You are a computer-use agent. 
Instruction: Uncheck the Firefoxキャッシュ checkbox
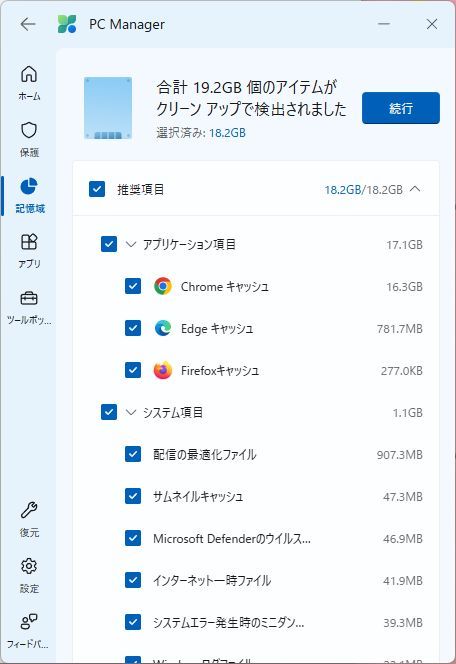pos(133,370)
